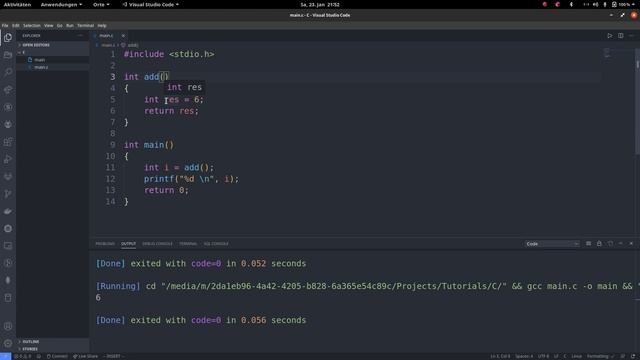Open the Explorer view in activity bar

[x=8, y=38]
